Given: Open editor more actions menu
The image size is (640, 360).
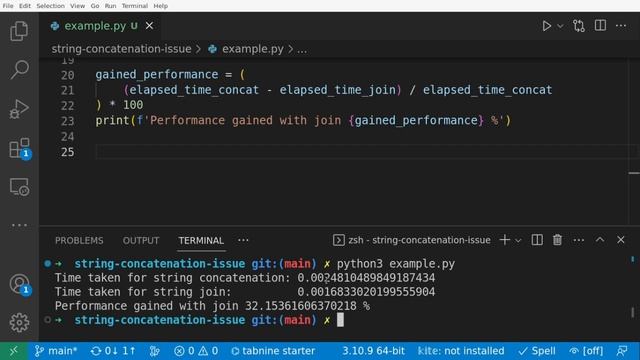Looking at the screenshot, I should pos(621,26).
